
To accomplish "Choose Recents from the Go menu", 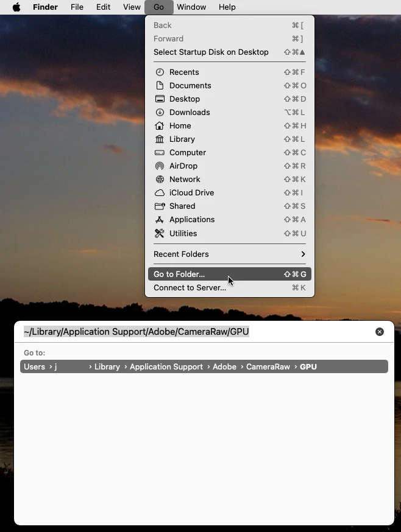I will (x=230, y=72).
